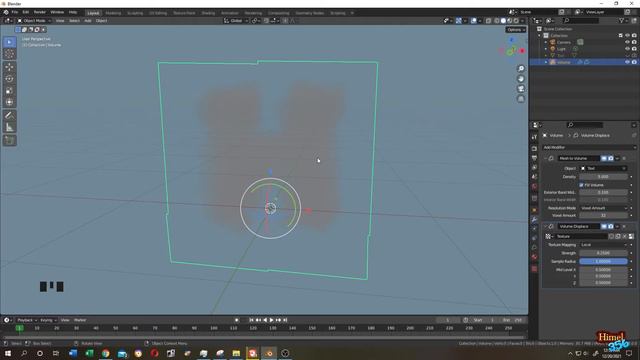Open the Texture Mapping dropdown

point(603,244)
